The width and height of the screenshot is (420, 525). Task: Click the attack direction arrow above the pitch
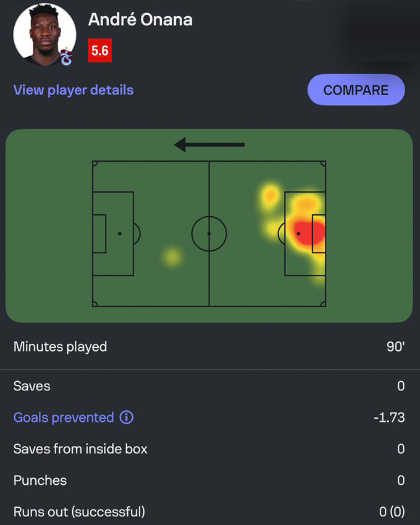click(210, 145)
